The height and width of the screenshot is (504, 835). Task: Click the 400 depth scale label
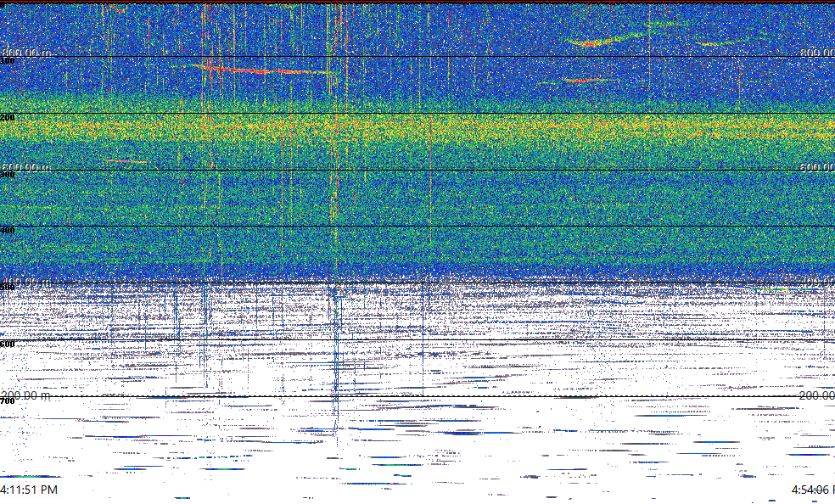(x=8, y=231)
